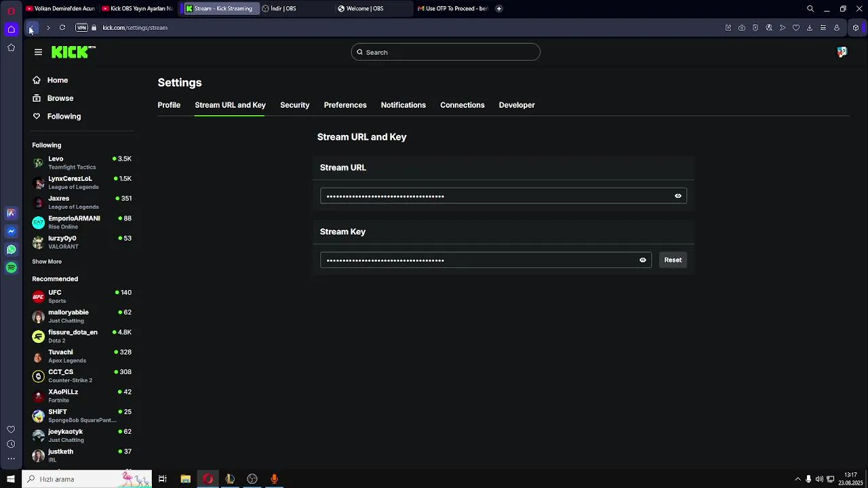Open League of Legends taskbar icon
Image resolution: width=868 pixels, height=488 pixels.
tap(230, 479)
